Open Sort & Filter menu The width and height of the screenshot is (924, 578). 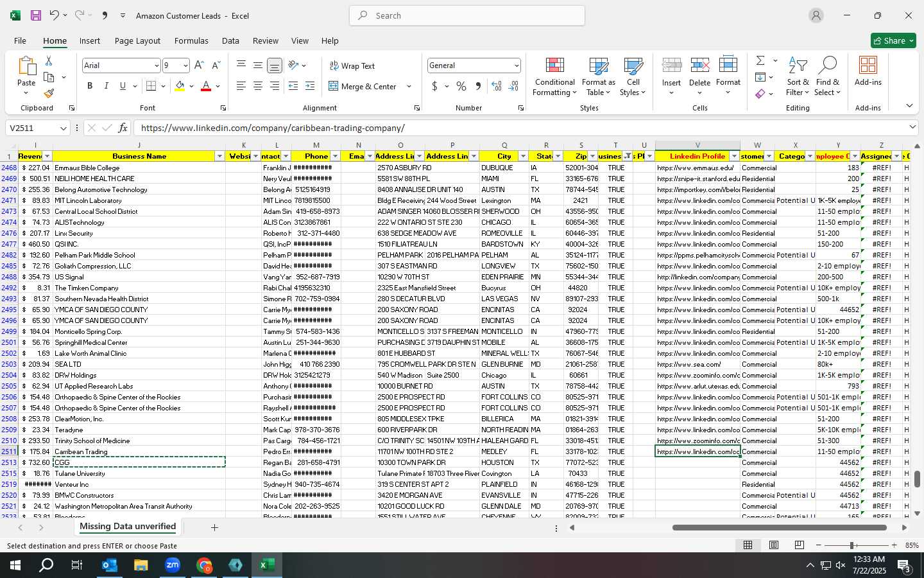(798, 77)
